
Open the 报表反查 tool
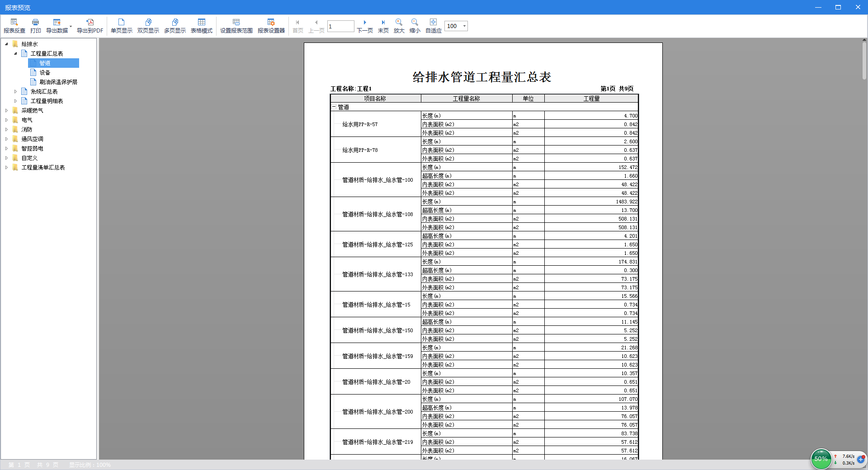point(14,26)
